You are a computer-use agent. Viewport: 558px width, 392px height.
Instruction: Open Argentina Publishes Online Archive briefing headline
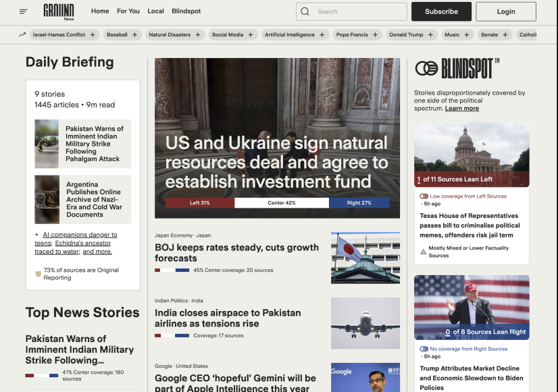[95, 200]
